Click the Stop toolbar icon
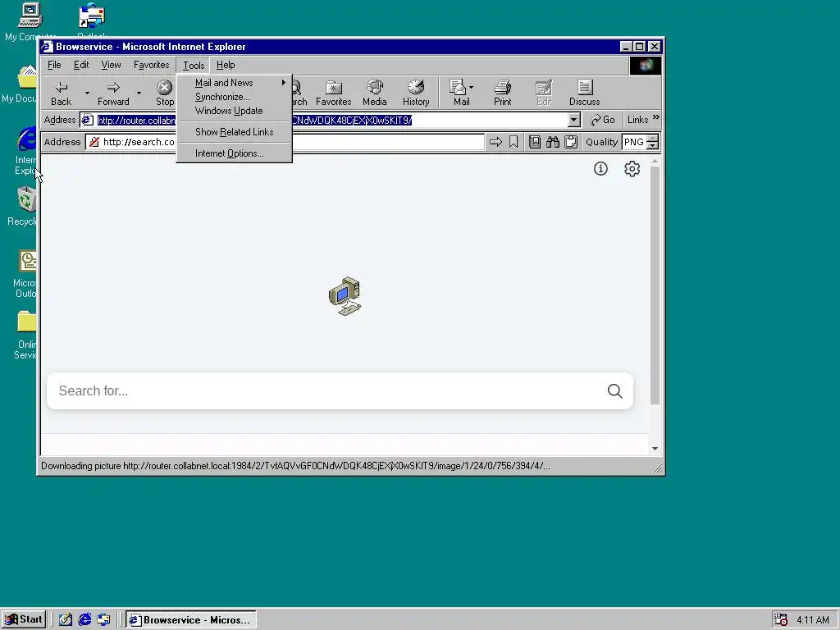The height and width of the screenshot is (630, 840). coord(164,93)
